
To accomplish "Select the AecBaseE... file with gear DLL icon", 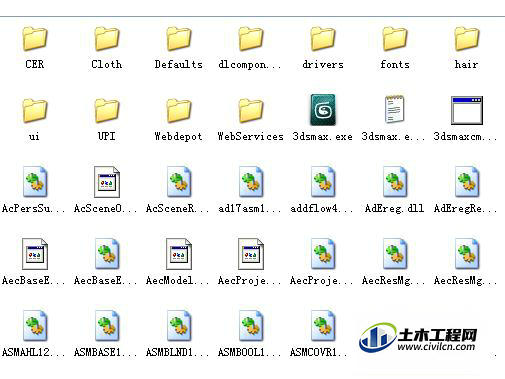I will 107,254.
